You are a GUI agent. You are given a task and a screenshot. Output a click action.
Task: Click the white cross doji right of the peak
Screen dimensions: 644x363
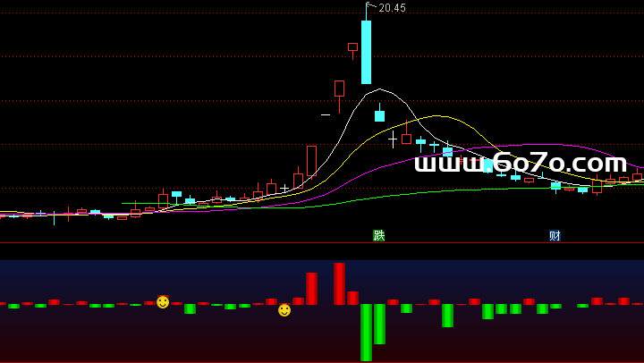[392, 139]
